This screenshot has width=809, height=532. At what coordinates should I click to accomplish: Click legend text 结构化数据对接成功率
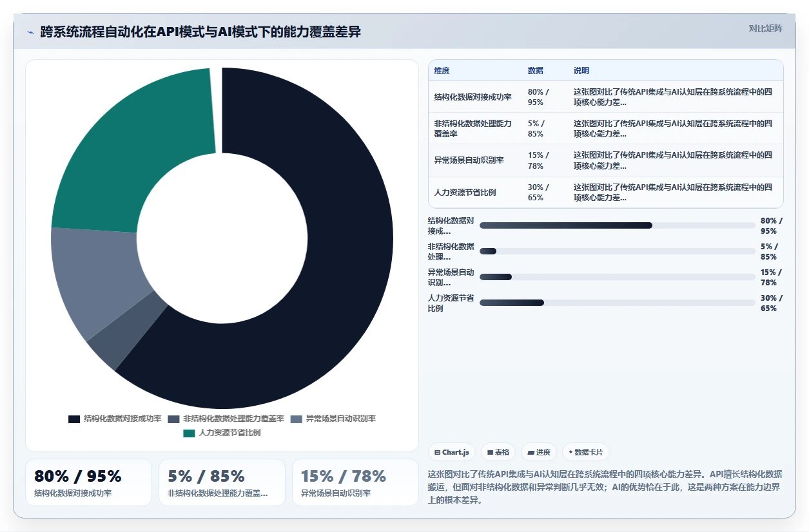coord(122,419)
